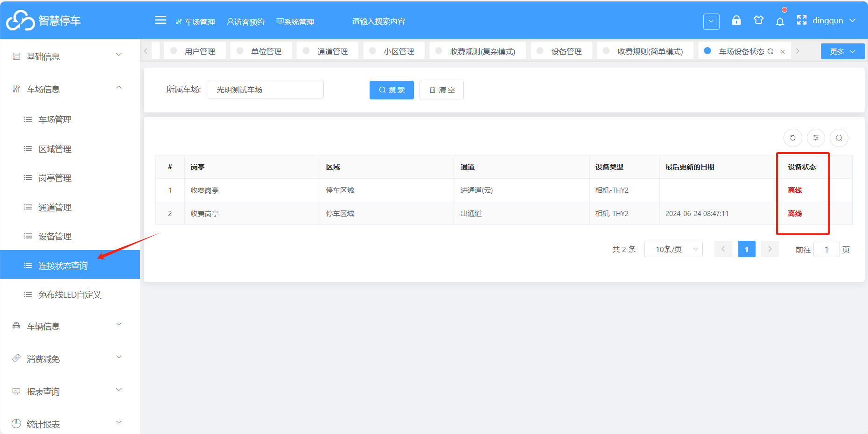Viewport: 868px width, 434px height.
Task: Open 通道管理 in the sidebar
Action: [x=70, y=207]
